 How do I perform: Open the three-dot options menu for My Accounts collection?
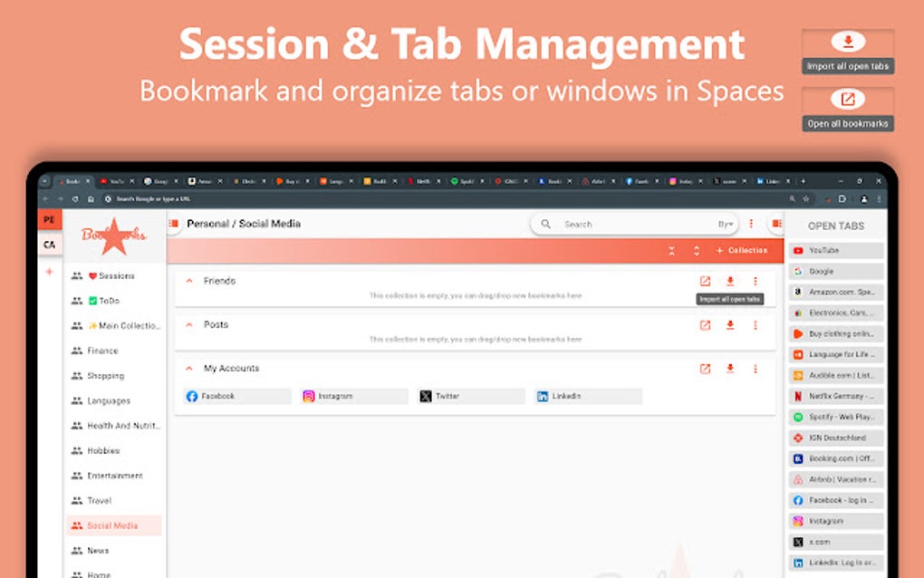click(756, 369)
